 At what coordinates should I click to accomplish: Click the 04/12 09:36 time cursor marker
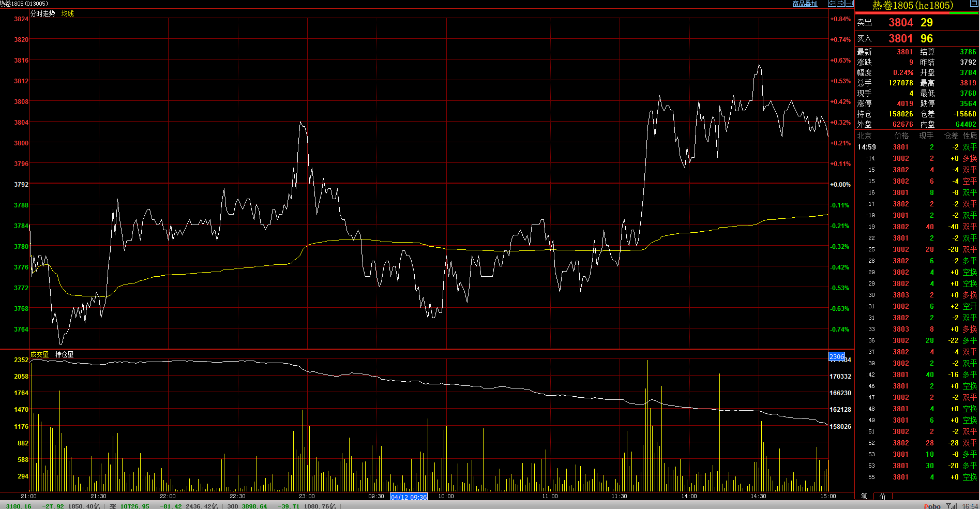coord(409,497)
